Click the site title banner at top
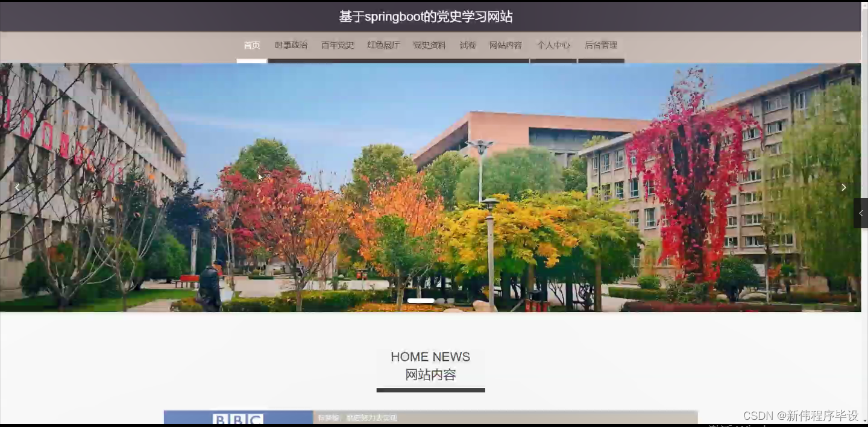The image size is (868, 427). (426, 16)
